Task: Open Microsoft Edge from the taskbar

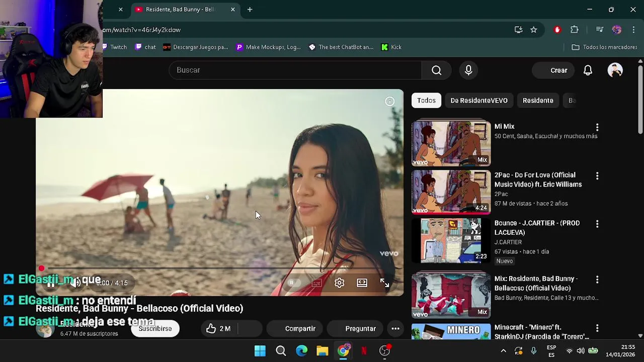Action: point(301,351)
